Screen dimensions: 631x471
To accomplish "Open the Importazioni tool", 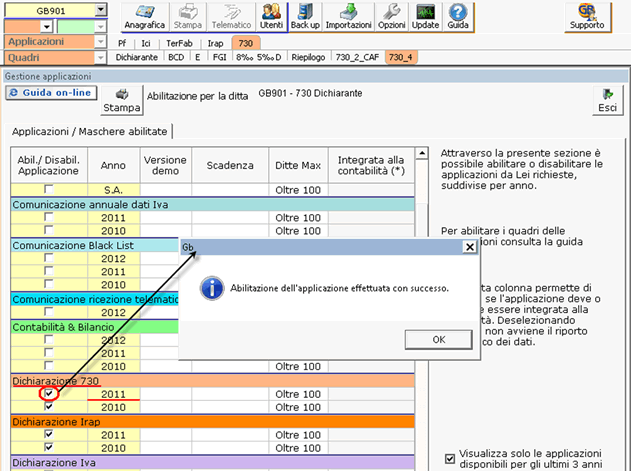I will [348, 17].
